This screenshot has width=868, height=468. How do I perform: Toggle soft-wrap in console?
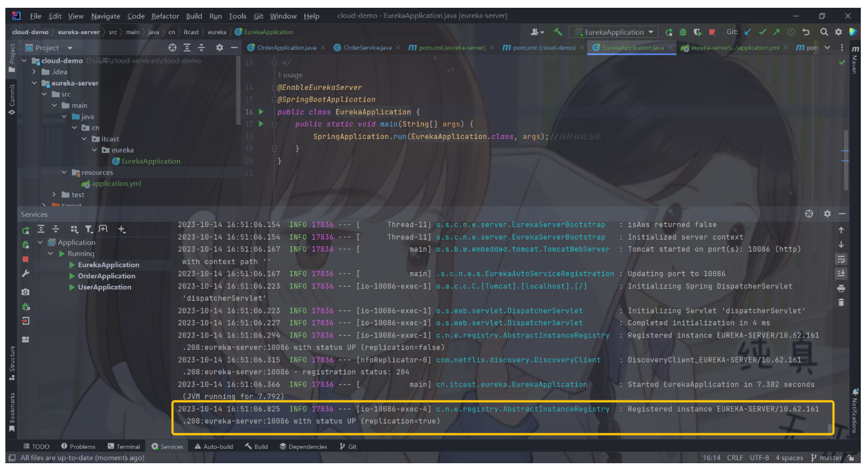click(x=841, y=259)
